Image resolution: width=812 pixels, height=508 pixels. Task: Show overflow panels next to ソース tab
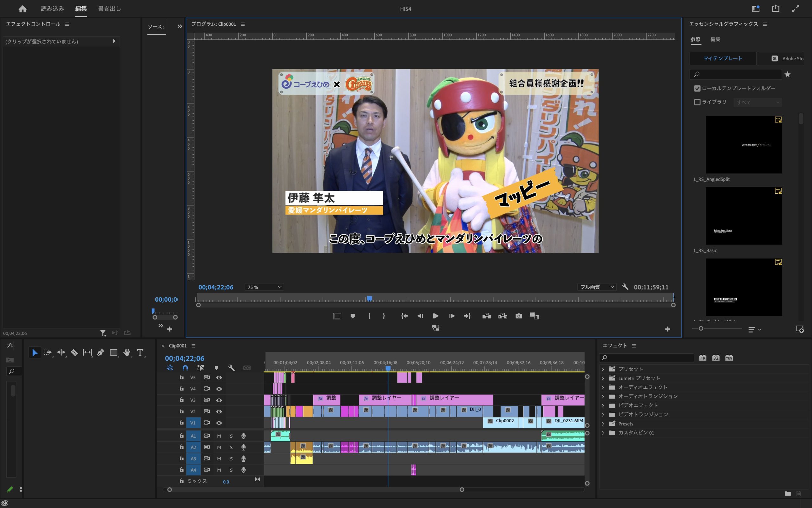[180, 27]
